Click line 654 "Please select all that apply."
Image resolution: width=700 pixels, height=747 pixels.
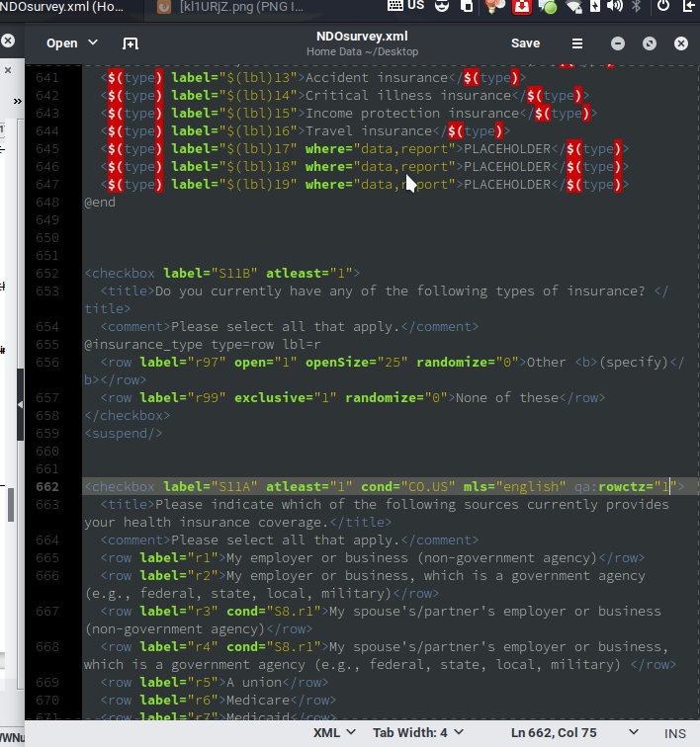285,326
